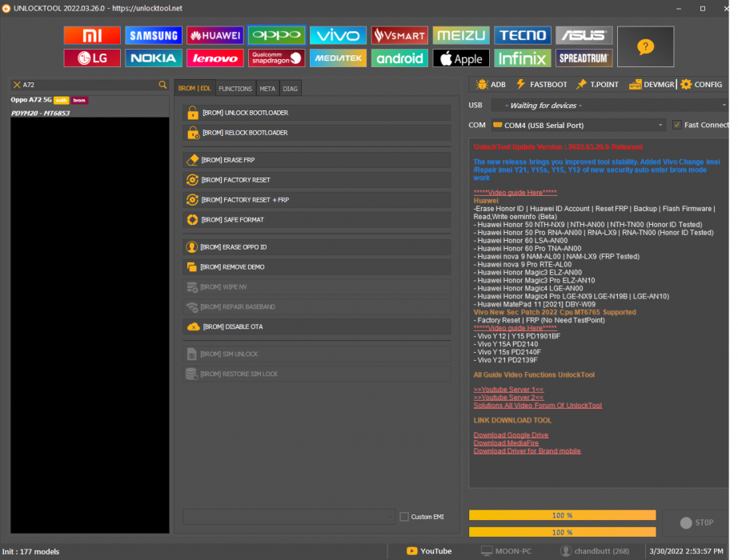The image size is (738, 560).
Task: Click the MOON-PC computer name
Action: tap(506, 551)
